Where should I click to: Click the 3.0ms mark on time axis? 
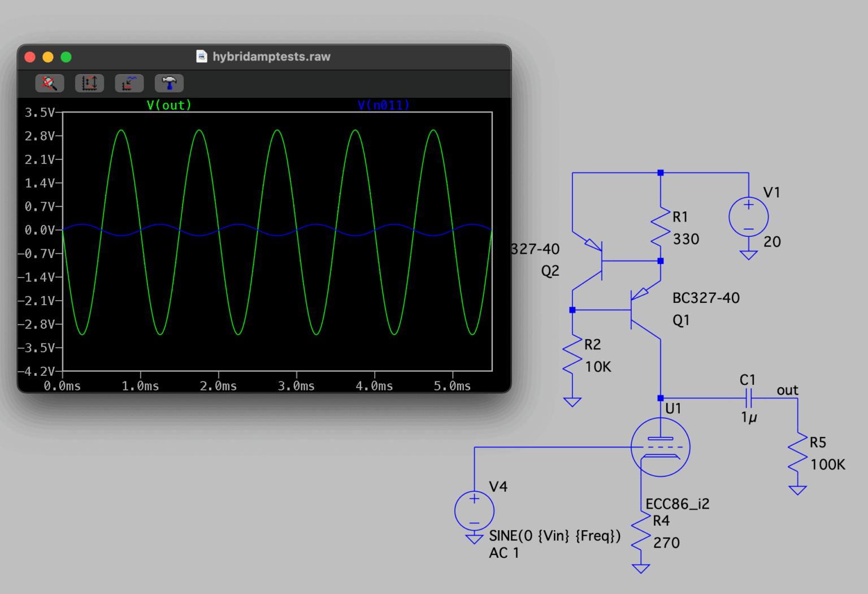tap(296, 386)
